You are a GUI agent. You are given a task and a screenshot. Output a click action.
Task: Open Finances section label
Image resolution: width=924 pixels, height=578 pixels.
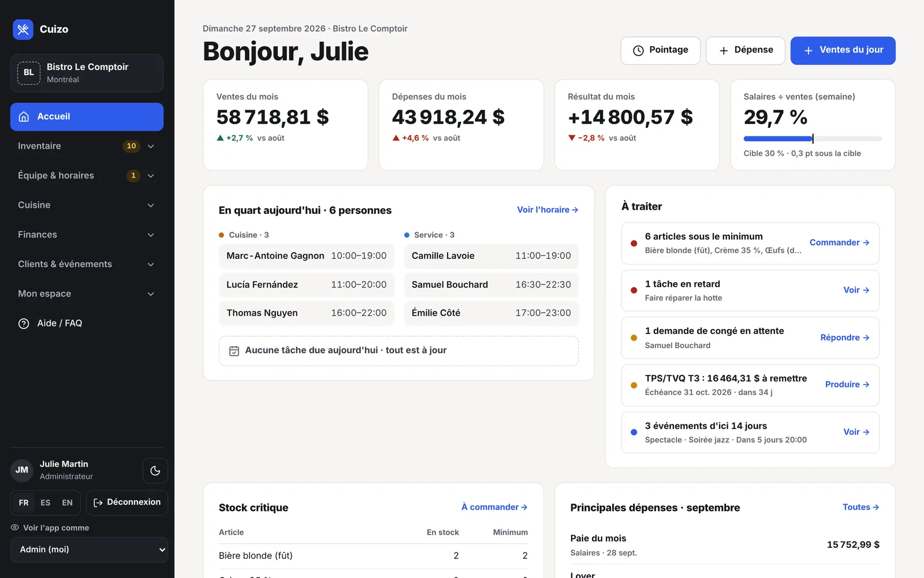(38, 235)
